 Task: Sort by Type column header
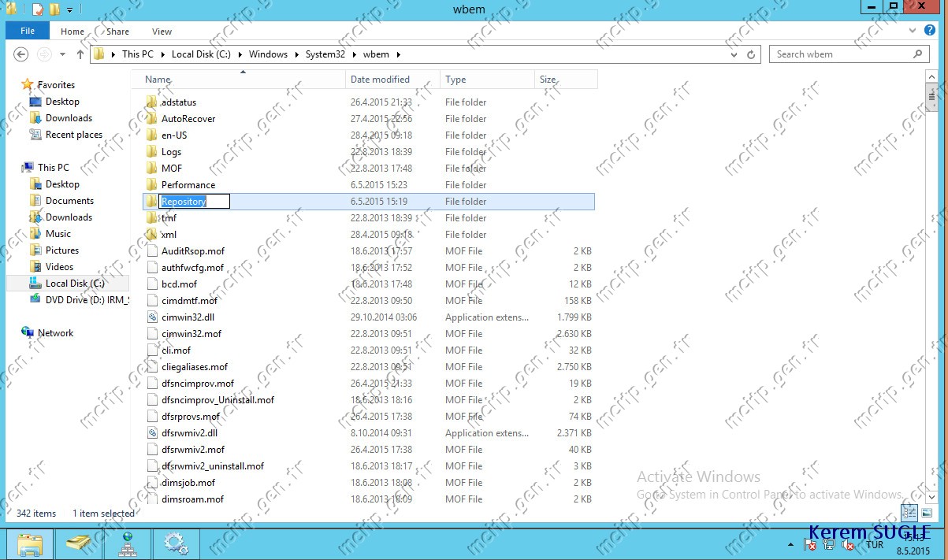point(487,80)
